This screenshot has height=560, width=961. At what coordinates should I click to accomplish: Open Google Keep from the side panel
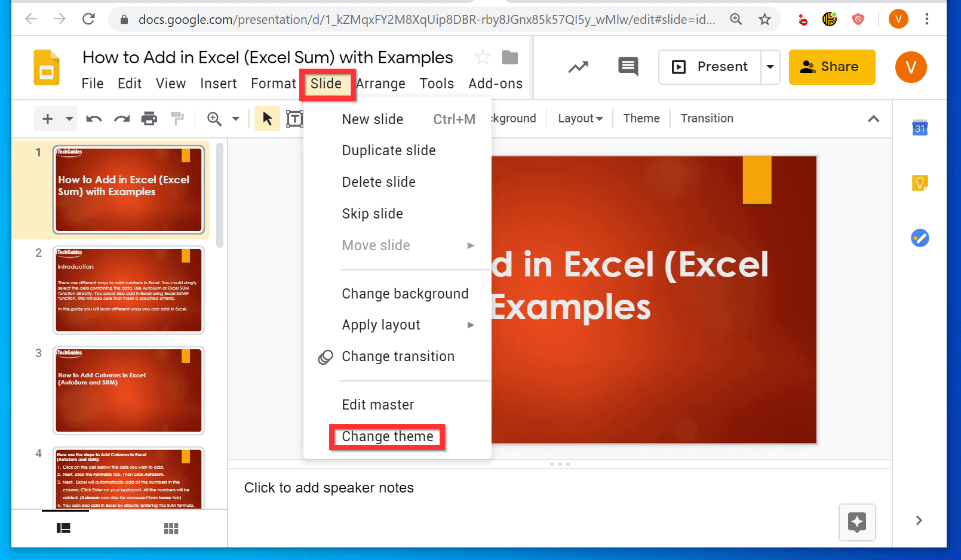pyautogui.click(x=920, y=183)
